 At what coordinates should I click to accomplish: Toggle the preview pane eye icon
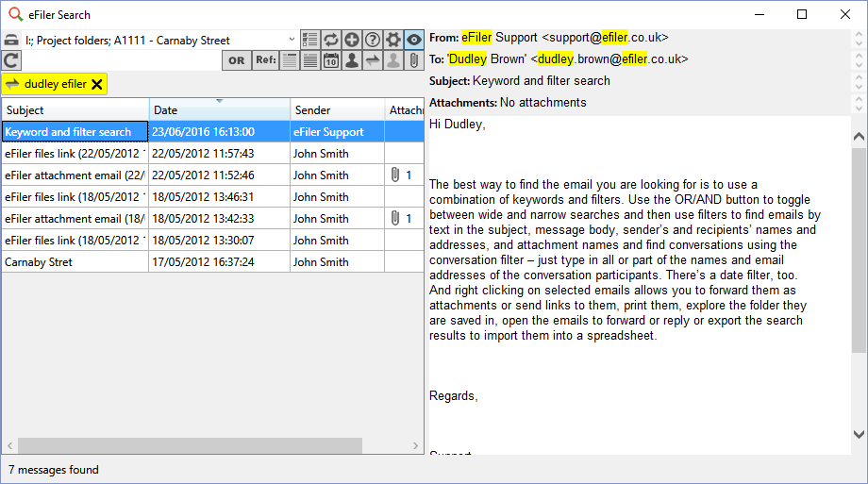click(414, 40)
